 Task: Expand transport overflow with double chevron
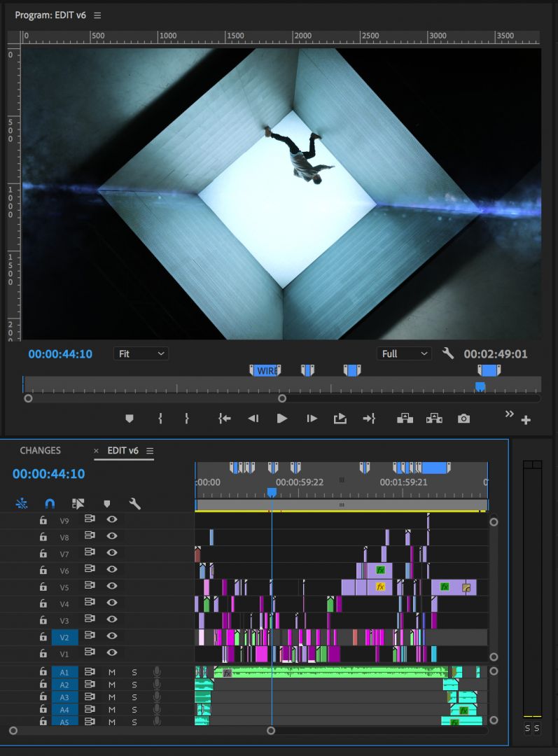coord(509,414)
